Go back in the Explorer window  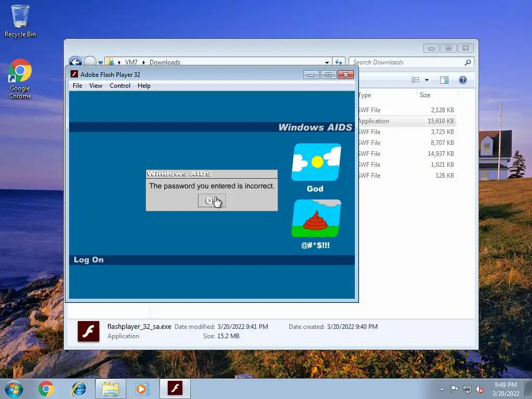(75, 62)
